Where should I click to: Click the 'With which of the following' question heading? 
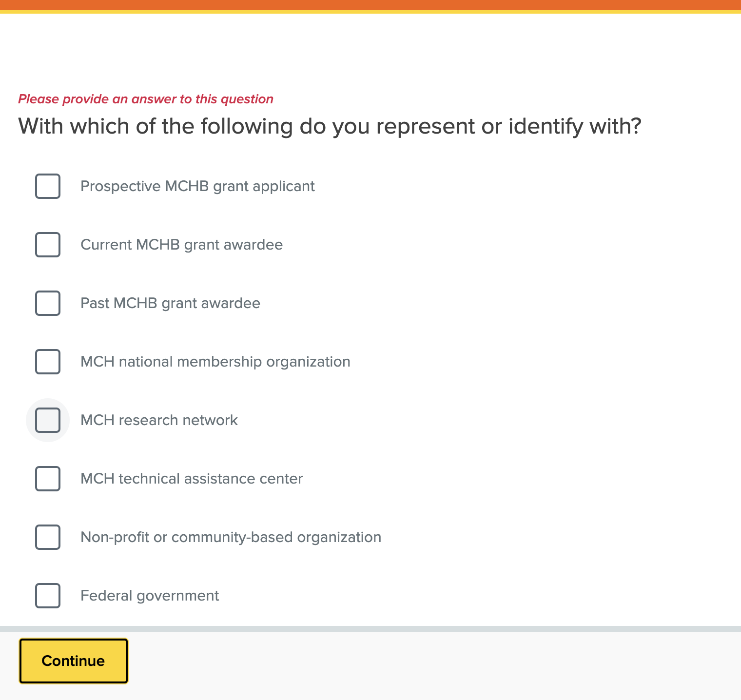[330, 126]
